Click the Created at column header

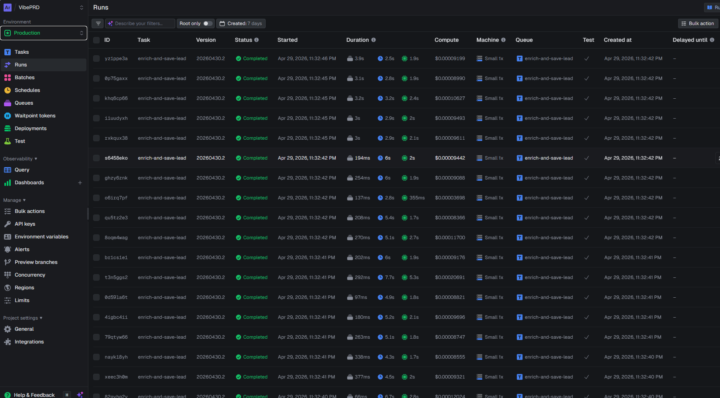(618, 40)
